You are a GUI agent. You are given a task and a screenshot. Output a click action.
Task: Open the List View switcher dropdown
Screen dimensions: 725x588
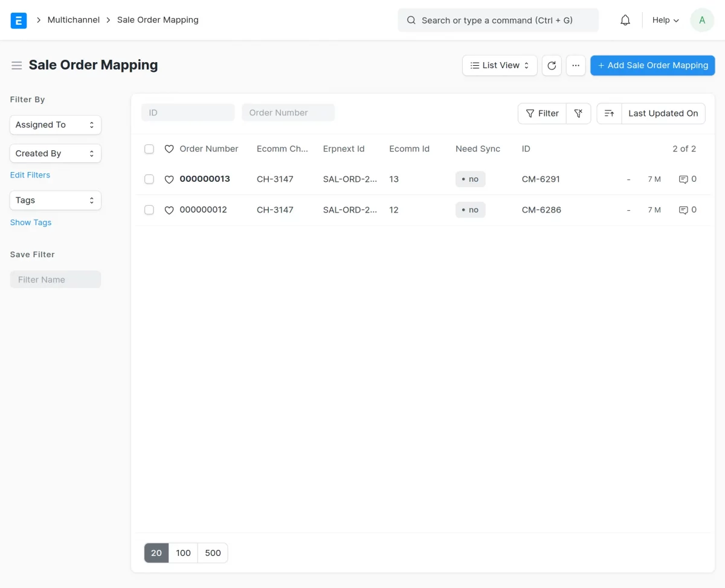coord(500,65)
